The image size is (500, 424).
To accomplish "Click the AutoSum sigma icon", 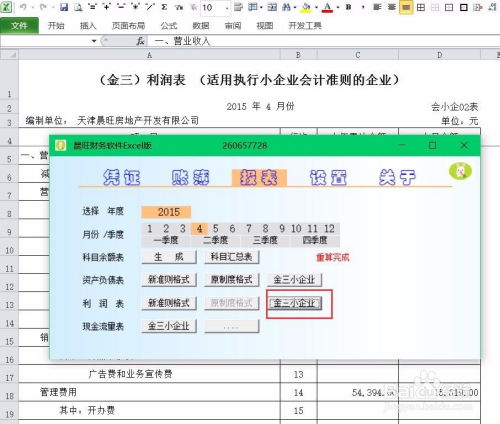I will tap(164, 7).
